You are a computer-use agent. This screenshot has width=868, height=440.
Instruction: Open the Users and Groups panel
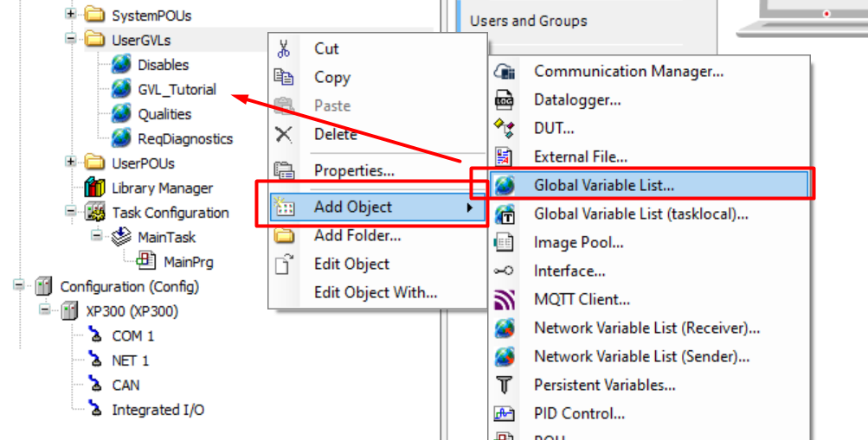pyautogui.click(x=528, y=21)
